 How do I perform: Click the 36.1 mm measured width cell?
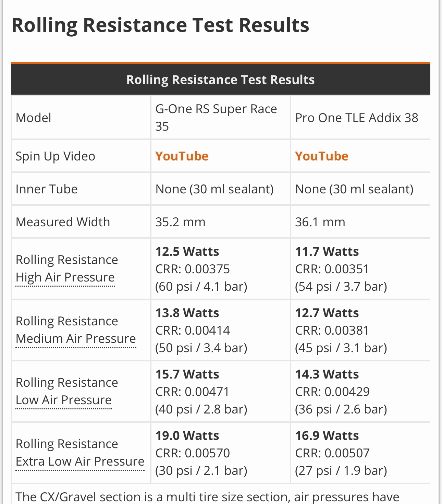[x=320, y=222]
